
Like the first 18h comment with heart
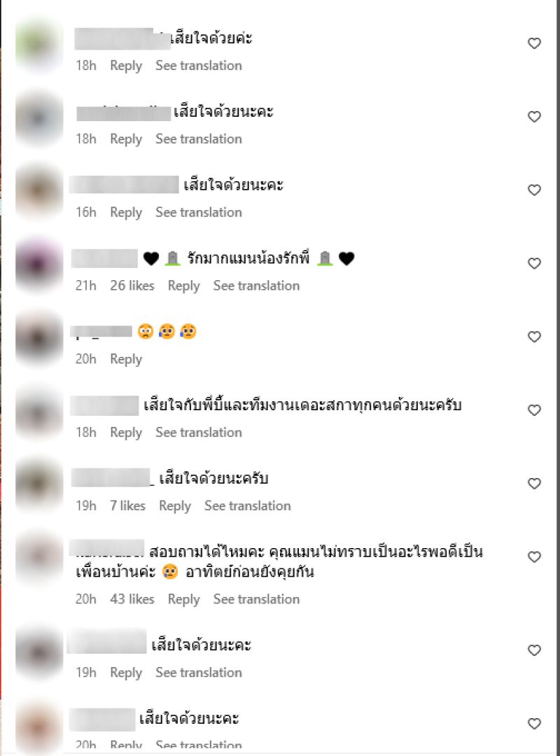pos(534,43)
